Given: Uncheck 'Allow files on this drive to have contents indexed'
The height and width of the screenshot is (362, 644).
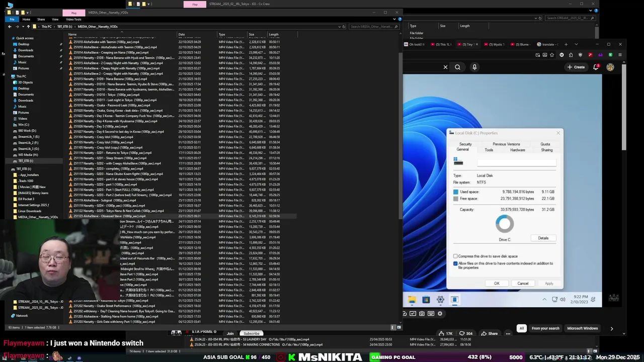Looking at the screenshot, I should [455, 263].
